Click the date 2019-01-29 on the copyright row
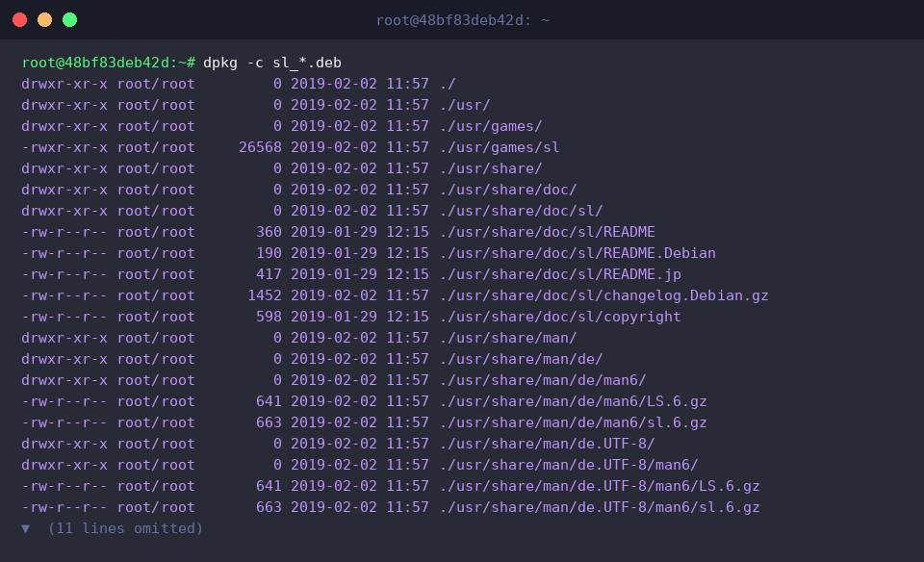 tap(334, 317)
